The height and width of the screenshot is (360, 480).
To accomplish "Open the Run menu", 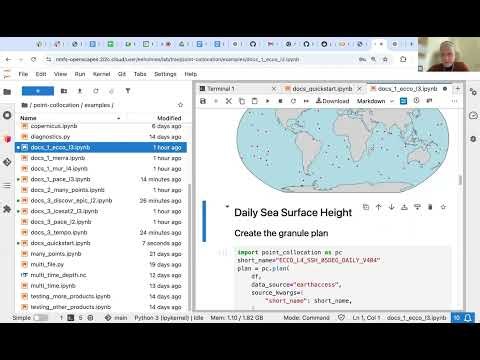I will coord(80,74).
